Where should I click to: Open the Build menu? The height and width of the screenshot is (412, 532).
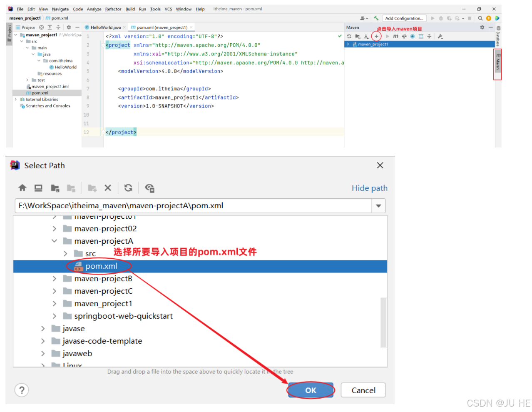click(x=130, y=9)
